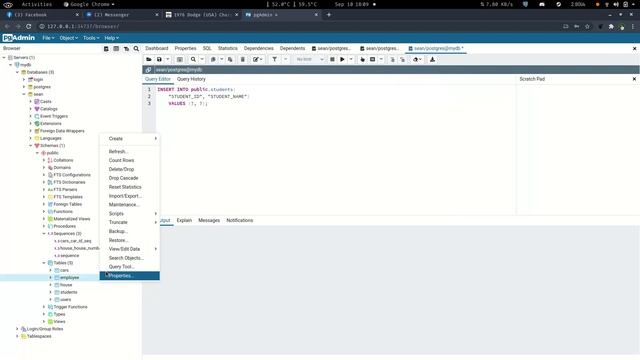Viewport: 640px width, 360px height.
Task: Open the Tools menu in pgAdmin
Action: pyautogui.click(x=91, y=38)
